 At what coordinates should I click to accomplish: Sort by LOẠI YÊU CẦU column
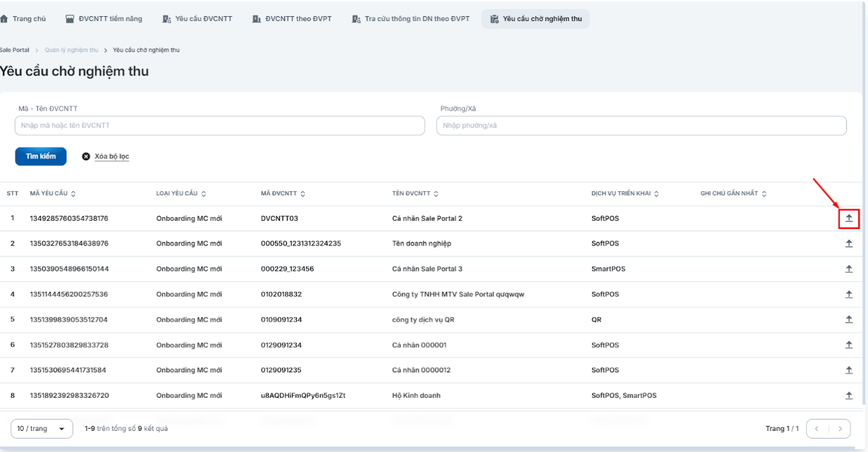pos(203,194)
